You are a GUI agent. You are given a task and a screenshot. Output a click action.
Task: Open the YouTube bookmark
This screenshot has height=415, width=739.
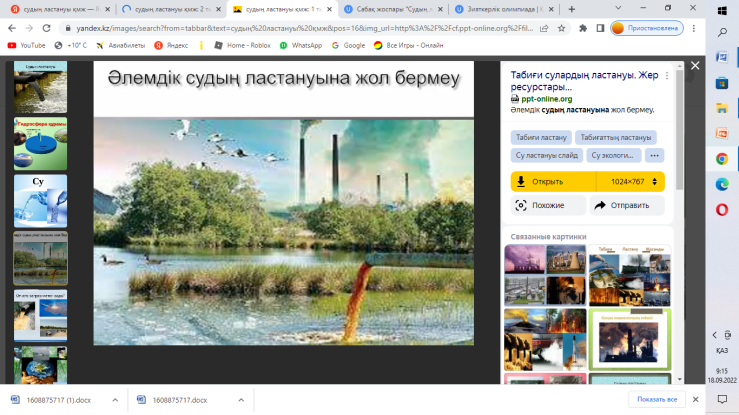(26, 45)
